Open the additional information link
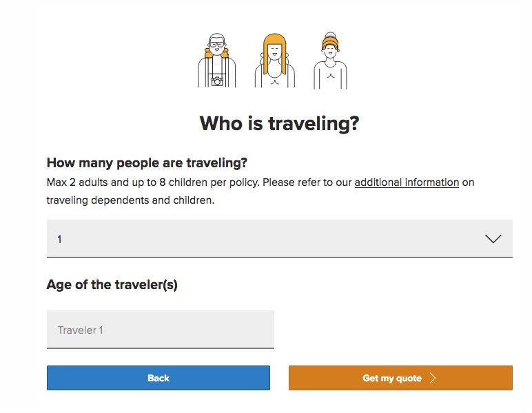Screen dimensions: 532x413 click(x=407, y=182)
